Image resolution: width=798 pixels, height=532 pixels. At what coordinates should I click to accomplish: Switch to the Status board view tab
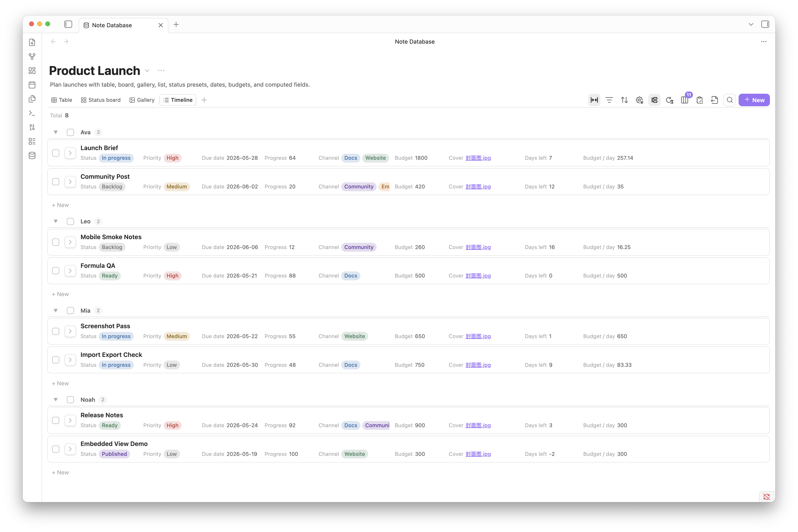click(x=101, y=100)
